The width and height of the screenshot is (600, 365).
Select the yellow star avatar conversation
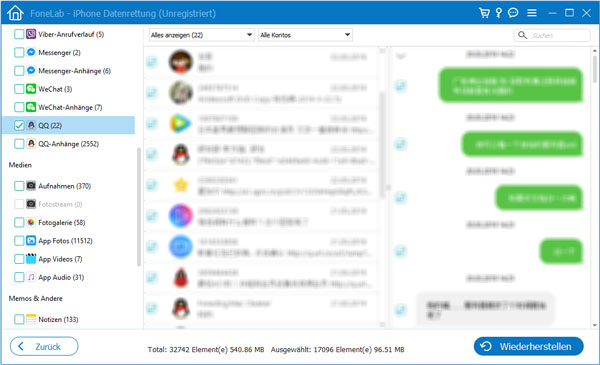(260, 186)
